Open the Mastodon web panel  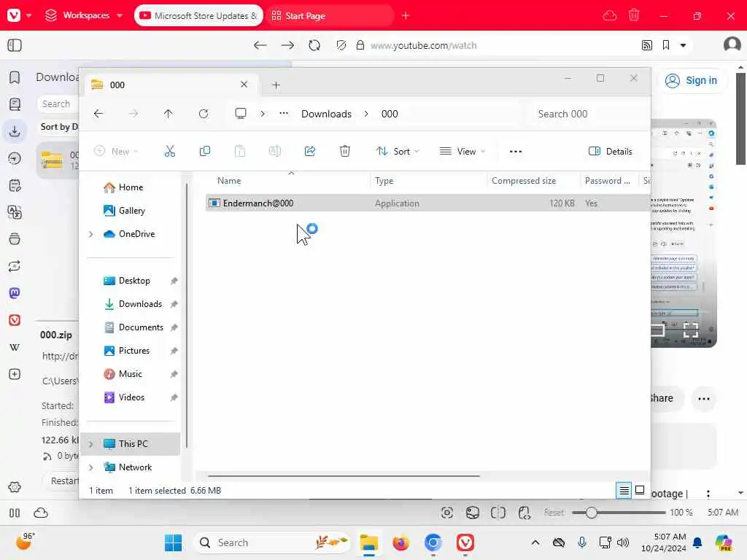(x=15, y=293)
